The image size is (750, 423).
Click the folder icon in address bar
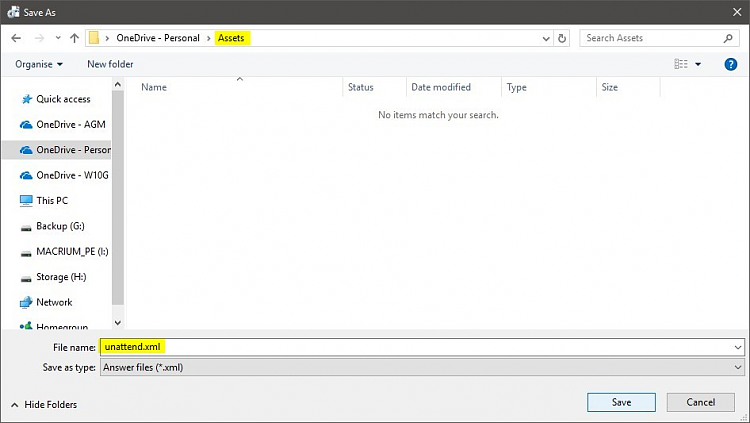click(x=94, y=38)
